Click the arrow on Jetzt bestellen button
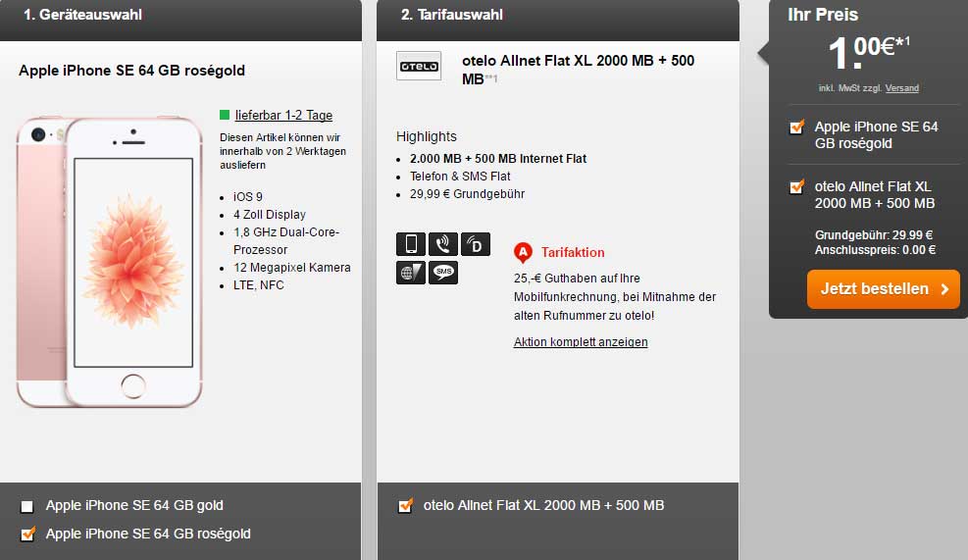The image size is (968, 560). tap(944, 289)
